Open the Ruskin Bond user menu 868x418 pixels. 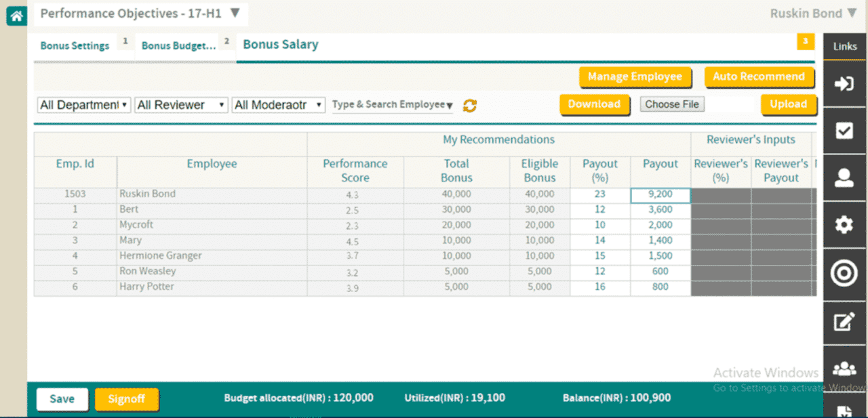[x=812, y=14]
